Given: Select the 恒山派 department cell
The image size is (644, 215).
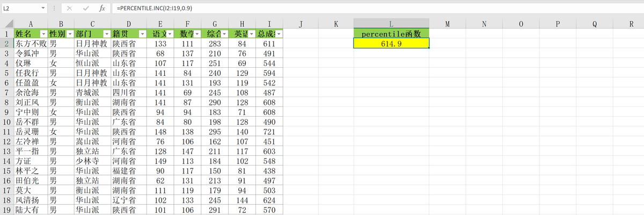Looking at the screenshot, I should (92, 63).
